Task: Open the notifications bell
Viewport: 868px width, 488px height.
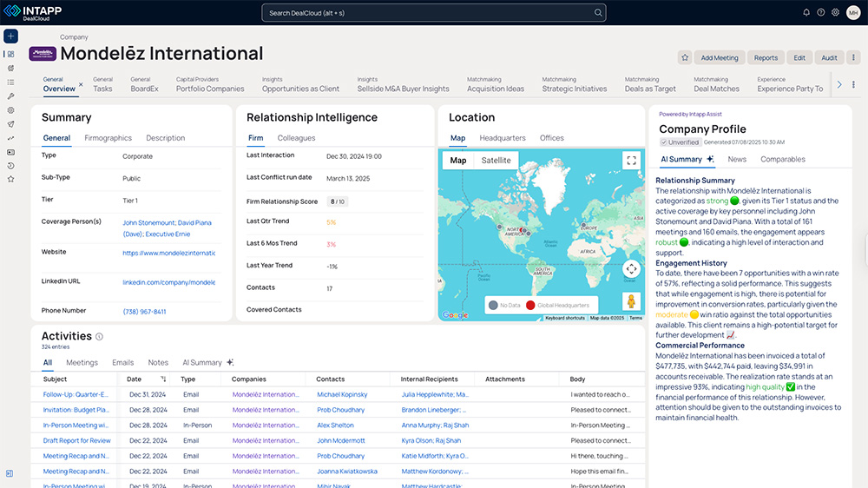Action: [x=806, y=13]
